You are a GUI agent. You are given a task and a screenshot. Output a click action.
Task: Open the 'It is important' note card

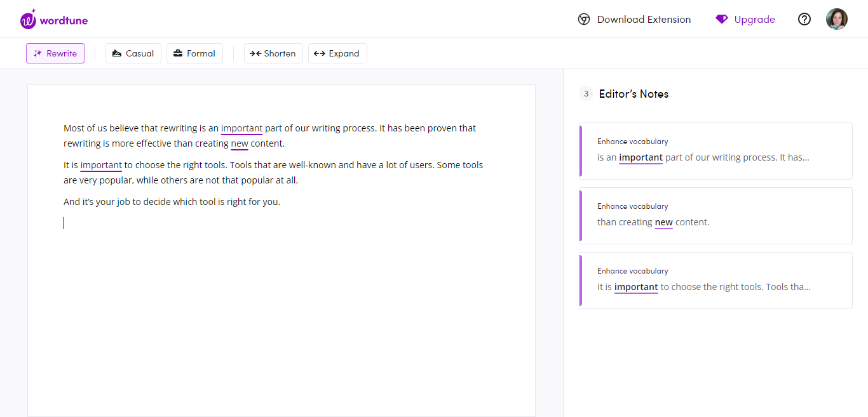point(715,281)
